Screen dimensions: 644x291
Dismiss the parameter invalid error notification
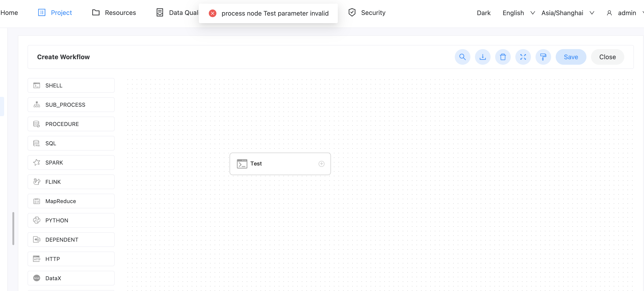[x=212, y=13]
